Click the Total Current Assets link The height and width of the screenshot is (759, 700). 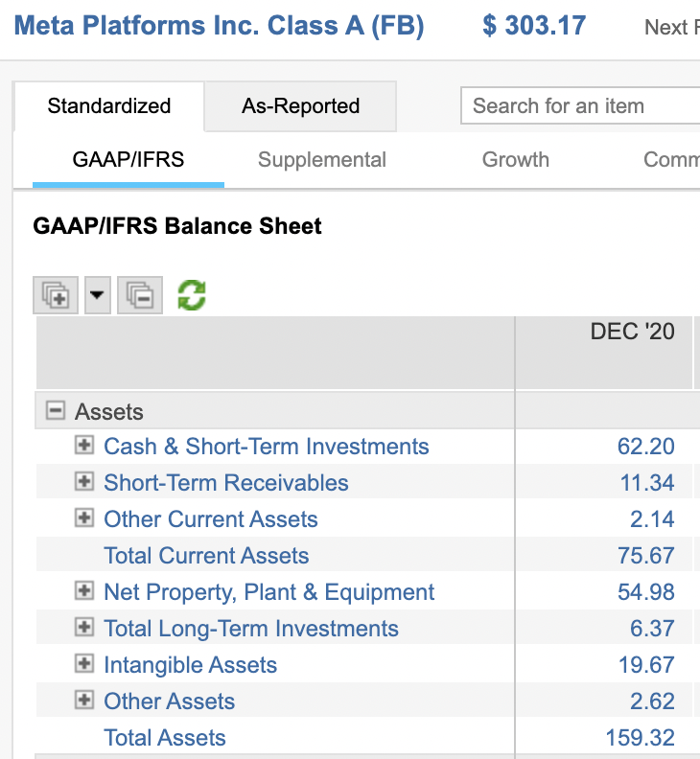[206, 556]
